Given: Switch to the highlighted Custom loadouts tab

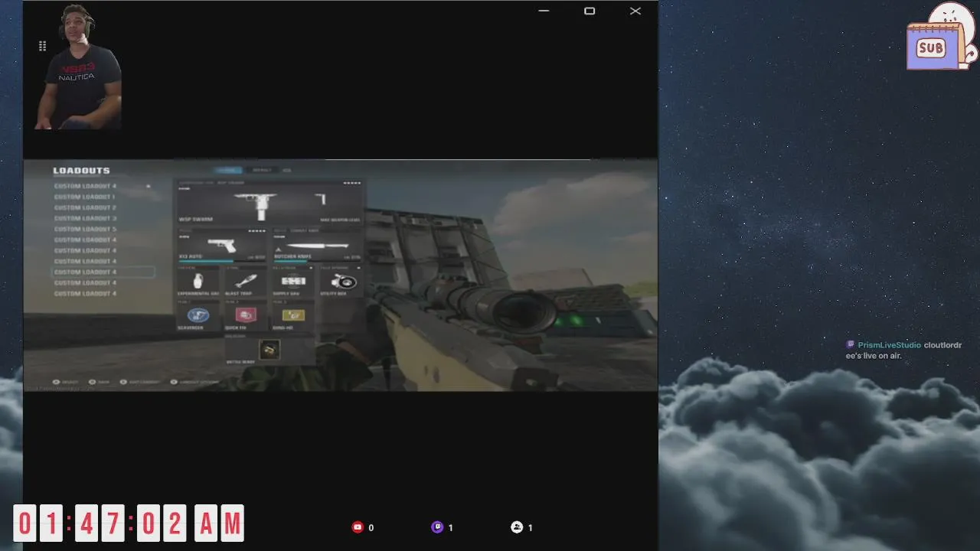Looking at the screenshot, I should (x=228, y=170).
